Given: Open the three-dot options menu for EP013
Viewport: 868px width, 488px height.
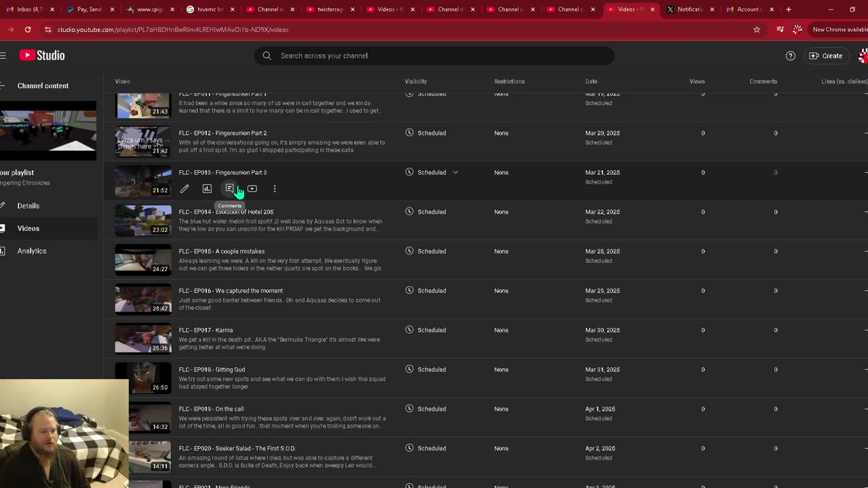Looking at the screenshot, I should (275, 188).
